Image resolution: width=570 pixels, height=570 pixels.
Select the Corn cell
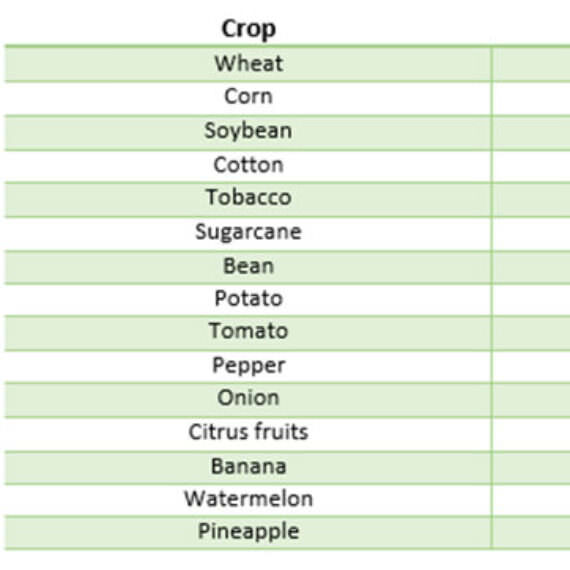[248, 97]
